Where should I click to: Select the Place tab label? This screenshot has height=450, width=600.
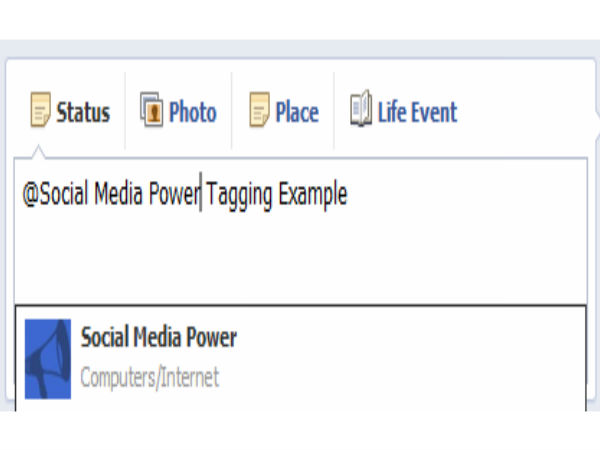click(x=297, y=112)
